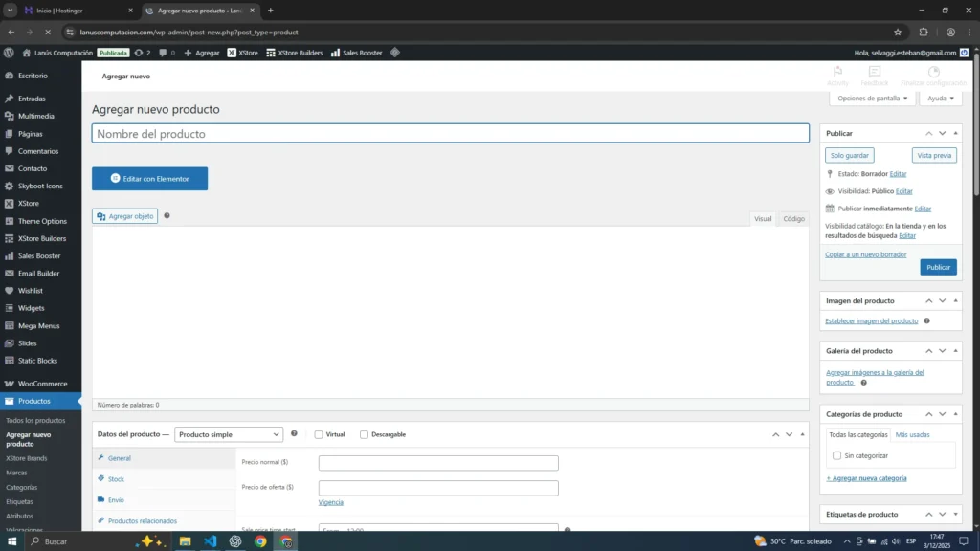Expand Opciones de pantalla panel
This screenshot has width=980, height=551.
tap(873, 99)
